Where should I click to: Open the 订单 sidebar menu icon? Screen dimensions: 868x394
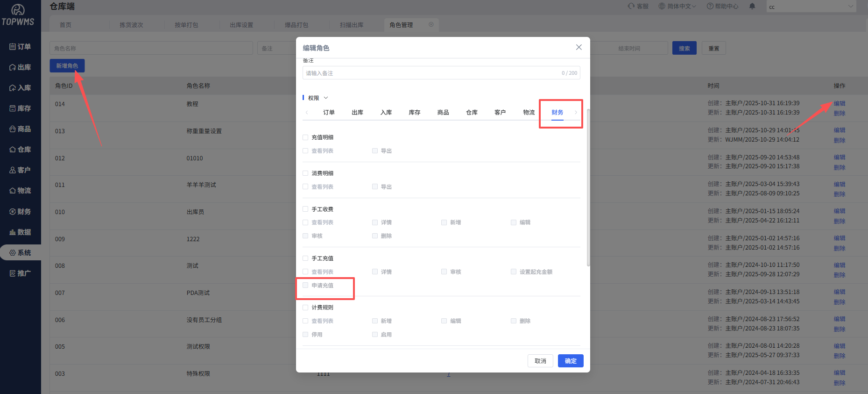(13, 47)
